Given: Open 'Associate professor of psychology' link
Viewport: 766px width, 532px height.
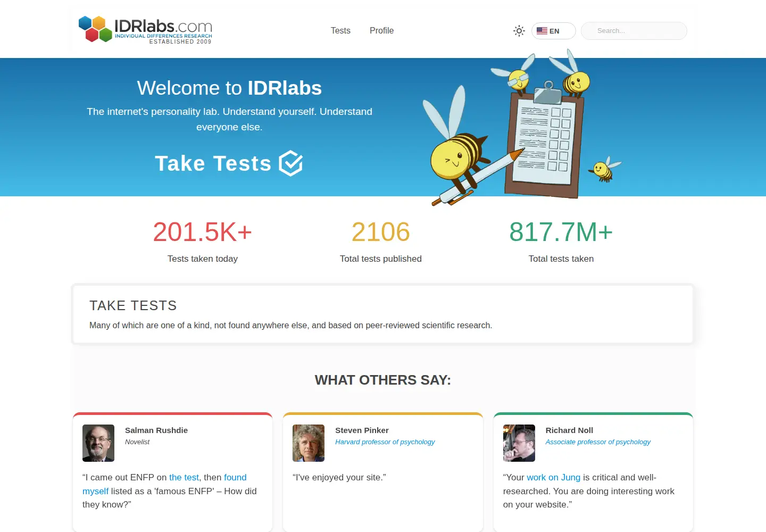Looking at the screenshot, I should (598, 442).
